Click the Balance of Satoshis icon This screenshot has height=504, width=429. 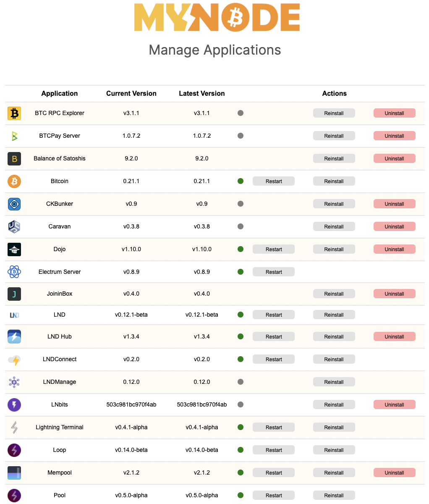click(x=14, y=159)
